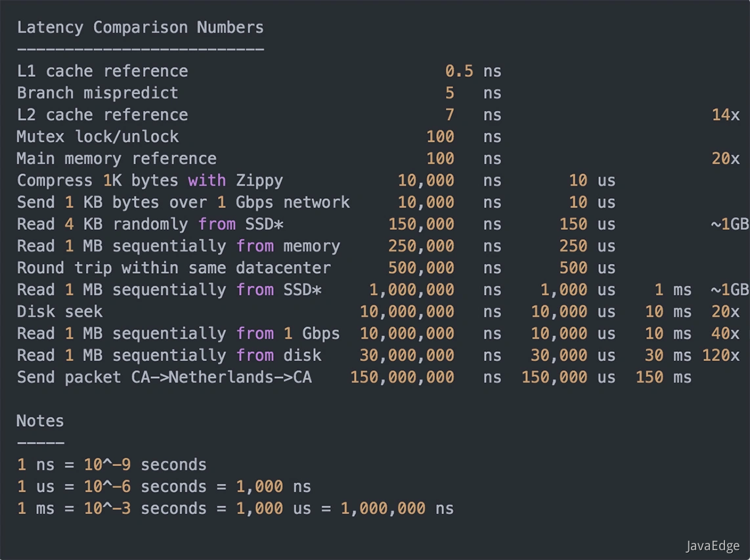Select 'Send 1 KB bytes over 1 Gbps network'
750x560 pixels.
[183, 202]
